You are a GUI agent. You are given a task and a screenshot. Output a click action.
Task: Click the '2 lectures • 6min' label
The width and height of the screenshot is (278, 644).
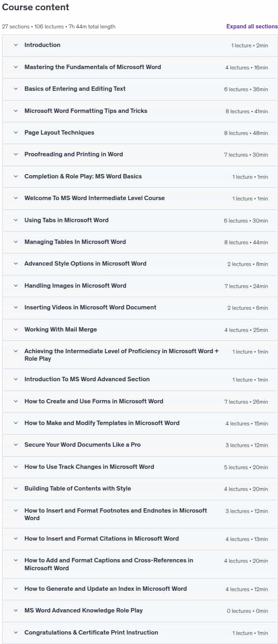coord(248,308)
